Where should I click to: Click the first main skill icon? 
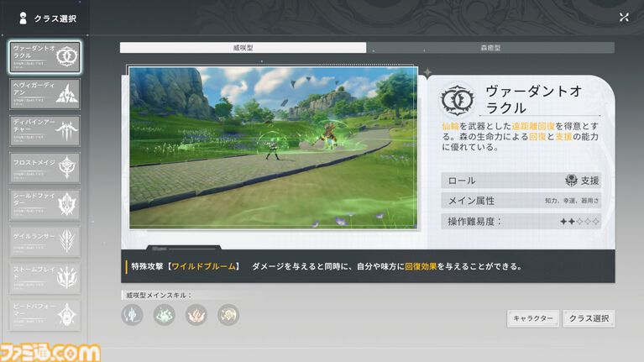[133, 314]
